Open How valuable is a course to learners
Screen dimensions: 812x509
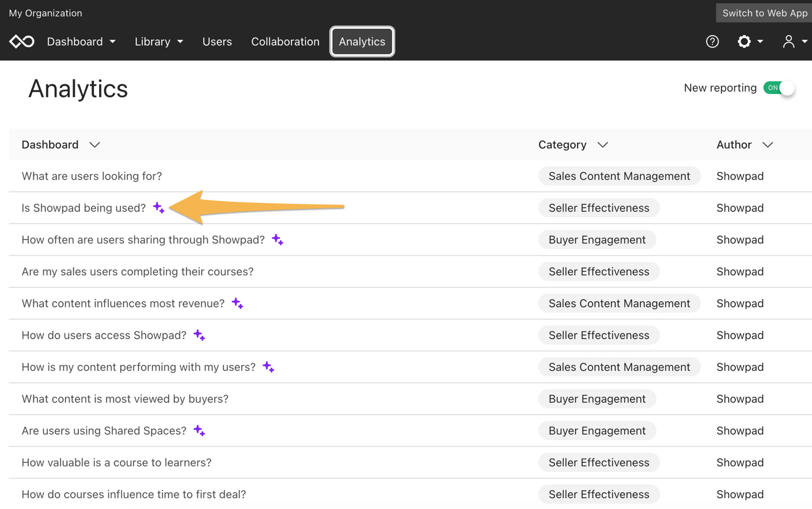[x=116, y=462]
